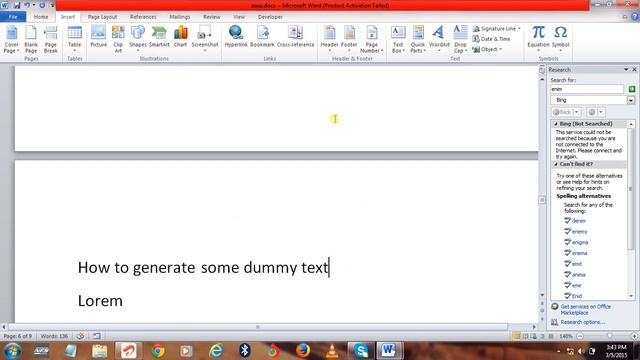Switch to the Home tab

tap(41, 17)
